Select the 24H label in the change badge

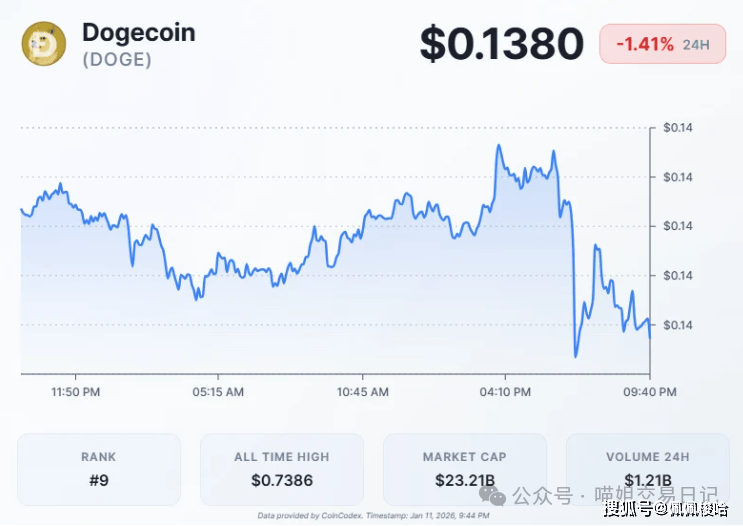[x=696, y=45]
